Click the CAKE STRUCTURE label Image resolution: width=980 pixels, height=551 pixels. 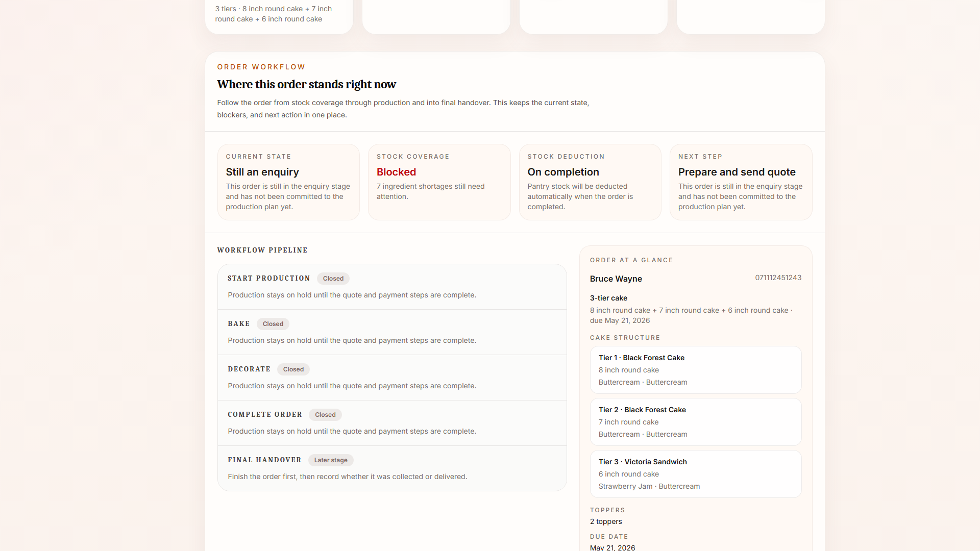coord(625,338)
